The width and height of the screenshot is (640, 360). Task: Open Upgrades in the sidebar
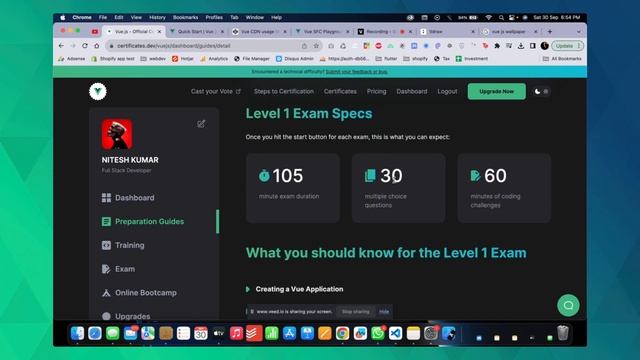126,316
